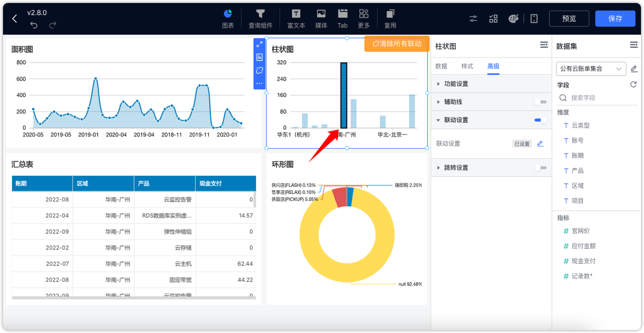Screen dimensions: 644x333
Task: Click the 清除所有联动 clear linkage button
Action: click(x=396, y=44)
